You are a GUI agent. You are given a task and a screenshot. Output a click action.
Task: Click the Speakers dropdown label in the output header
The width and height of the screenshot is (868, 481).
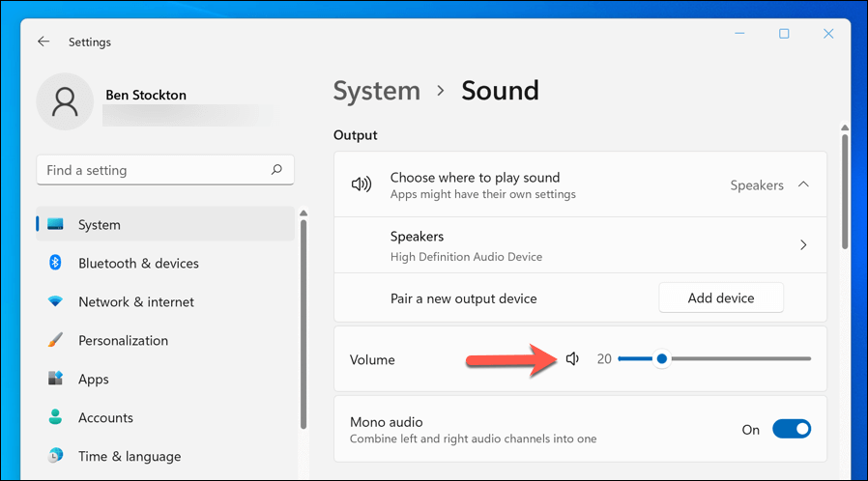click(757, 185)
